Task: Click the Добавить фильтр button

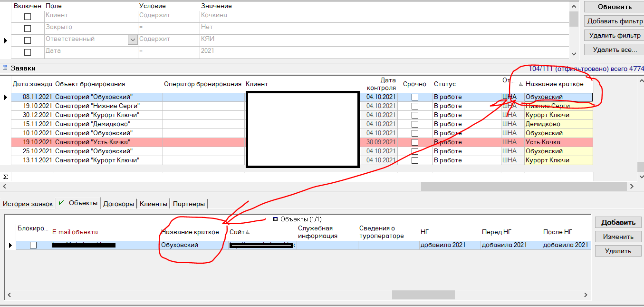Action: click(615, 21)
